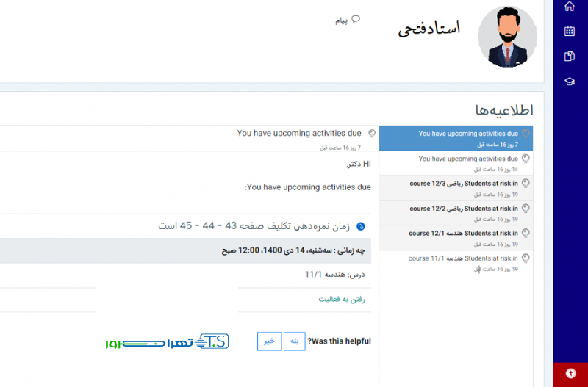Select the highlighted 7-days-ago upcoming activities notification
588x387 pixels.
(456, 138)
